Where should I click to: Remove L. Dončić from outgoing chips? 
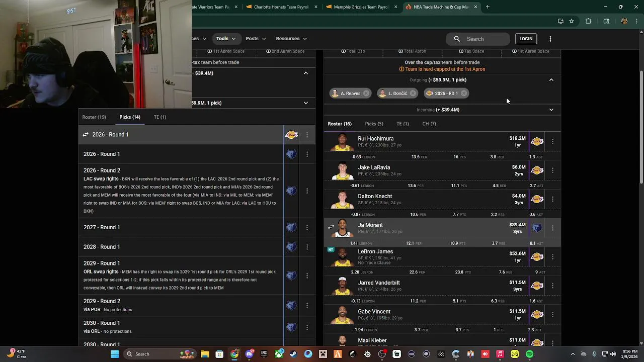[x=413, y=94]
